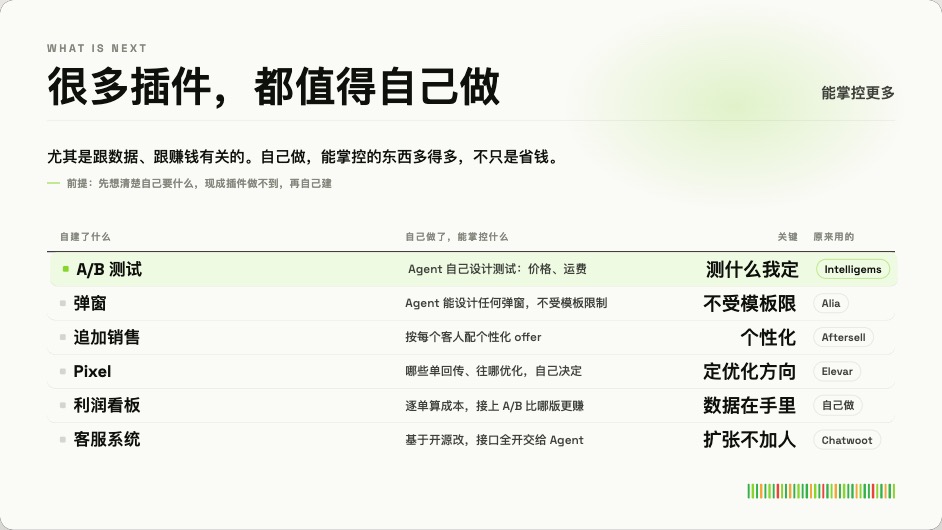The height and width of the screenshot is (530, 942).
Task: Click the gray bullet beside '利润看板'
Action: (62, 405)
